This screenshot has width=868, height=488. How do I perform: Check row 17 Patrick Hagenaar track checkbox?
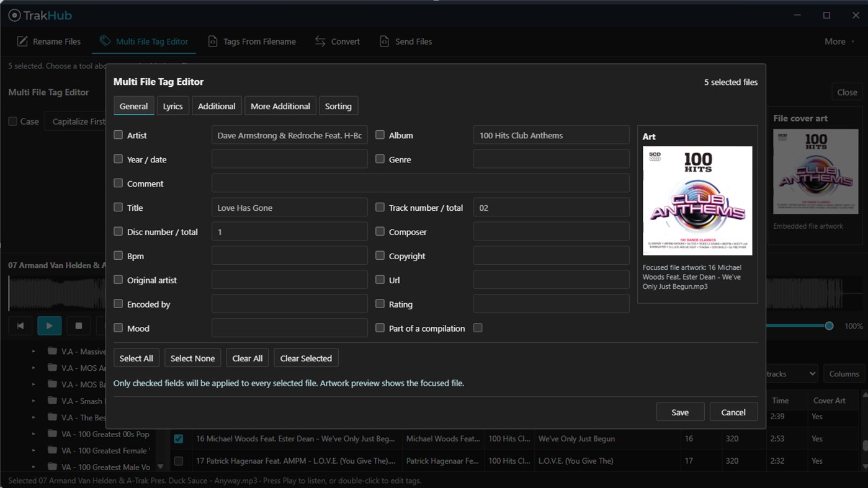tap(179, 461)
